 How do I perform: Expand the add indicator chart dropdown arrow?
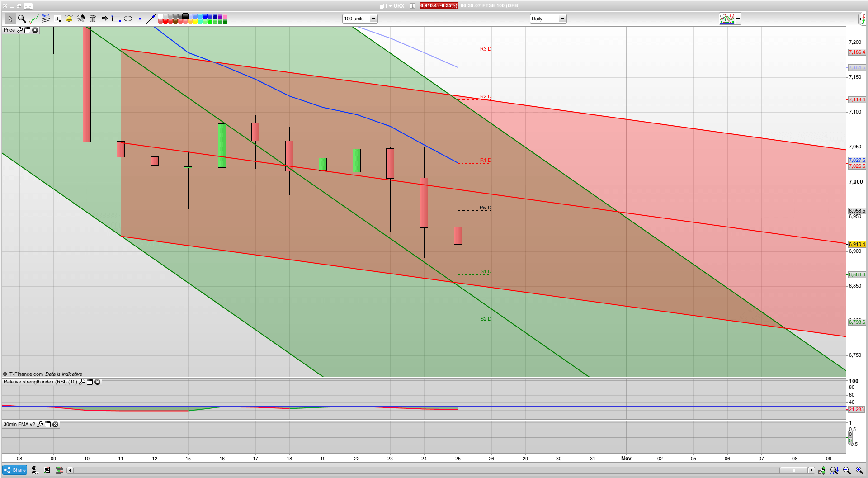tap(737, 19)
